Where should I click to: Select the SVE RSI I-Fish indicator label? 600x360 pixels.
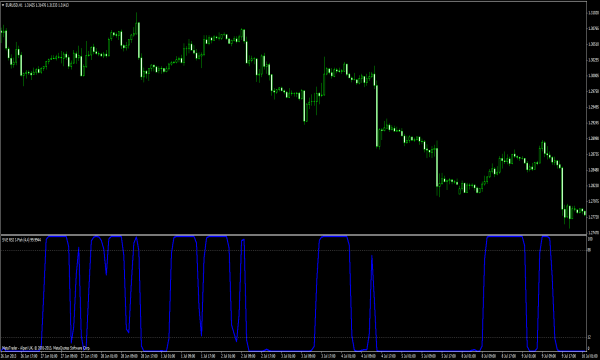[x=21, y=240]
